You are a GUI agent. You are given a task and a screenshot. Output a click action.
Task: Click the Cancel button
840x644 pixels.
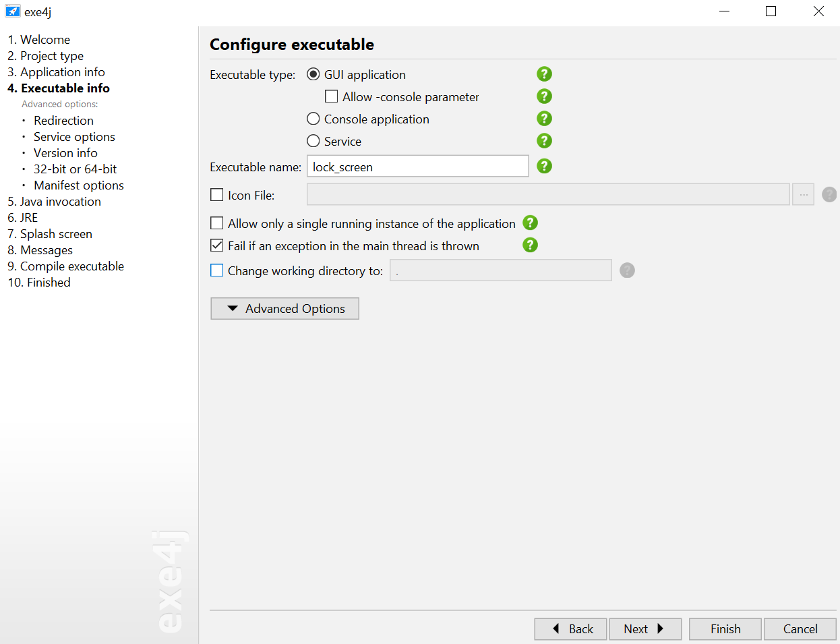tap(800, 629)
